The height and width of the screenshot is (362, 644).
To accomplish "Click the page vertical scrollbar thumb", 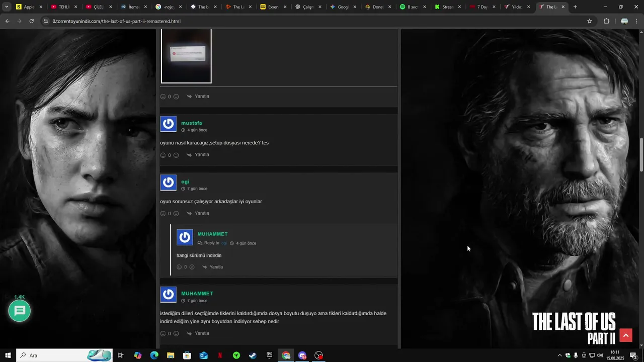I will 641,155.
